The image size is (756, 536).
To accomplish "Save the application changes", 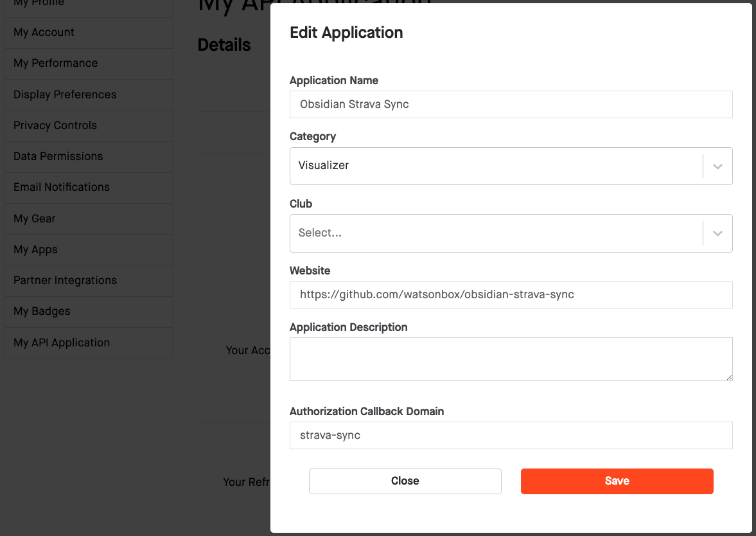I will [x=617, y=481].
